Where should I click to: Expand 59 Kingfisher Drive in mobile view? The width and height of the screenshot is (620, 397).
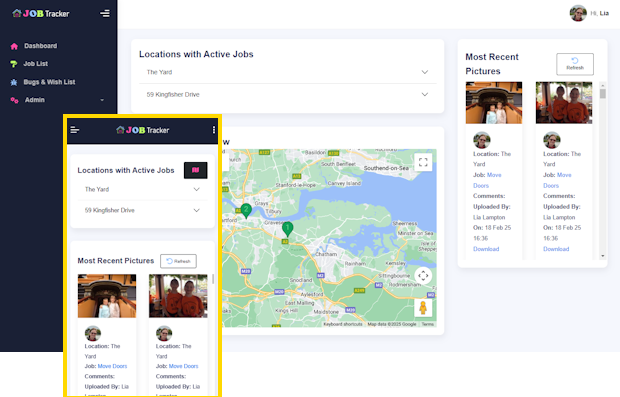click(142, 210)
